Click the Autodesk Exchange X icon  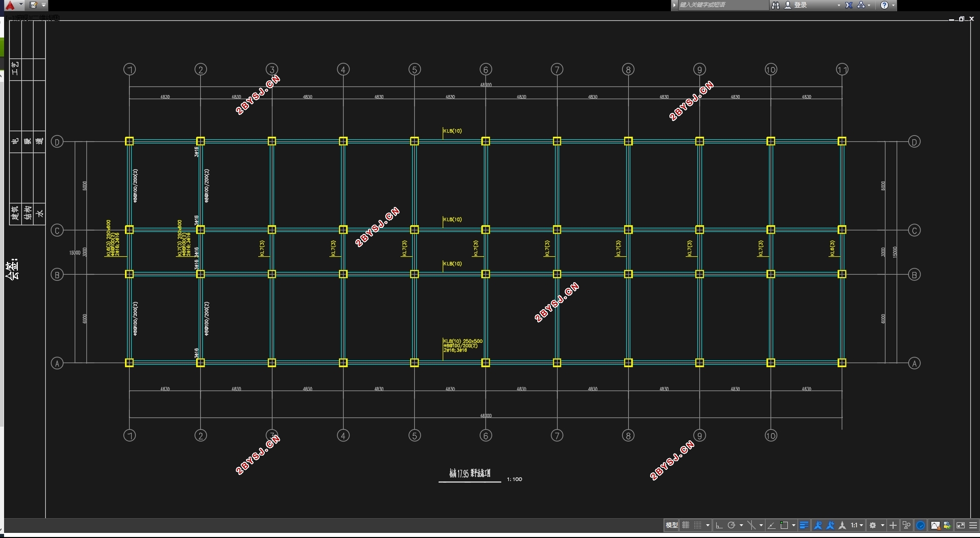pos(849,5)
